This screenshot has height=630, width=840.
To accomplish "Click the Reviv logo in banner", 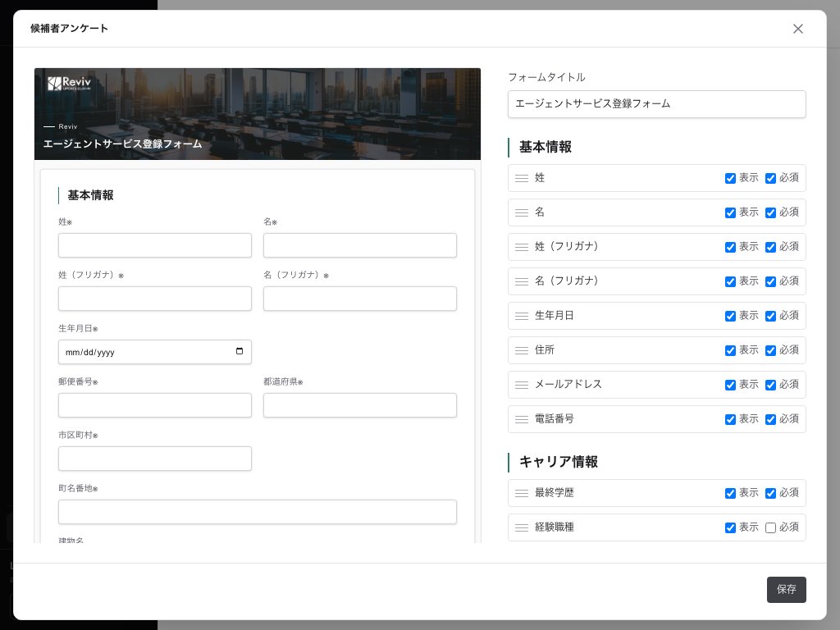I will point(69,83).
